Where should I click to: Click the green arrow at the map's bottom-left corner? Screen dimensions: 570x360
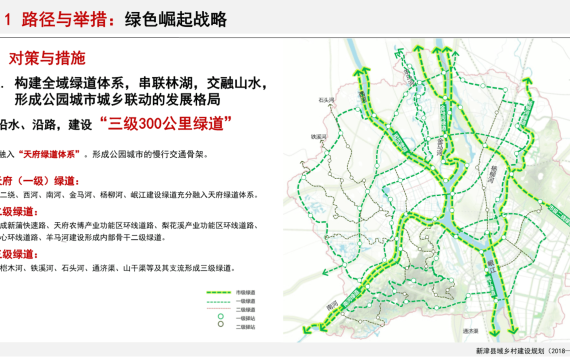tap(308, 329)
